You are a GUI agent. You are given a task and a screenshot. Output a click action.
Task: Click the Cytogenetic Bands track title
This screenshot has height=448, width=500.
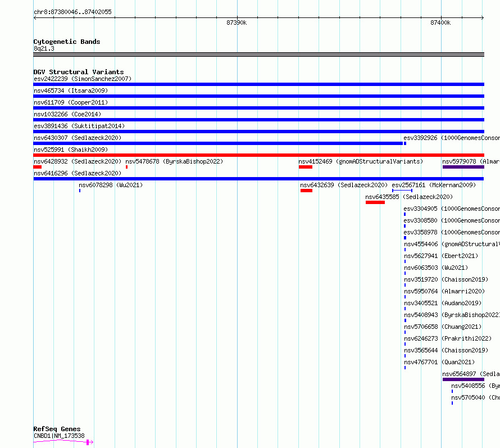[67, 42]
